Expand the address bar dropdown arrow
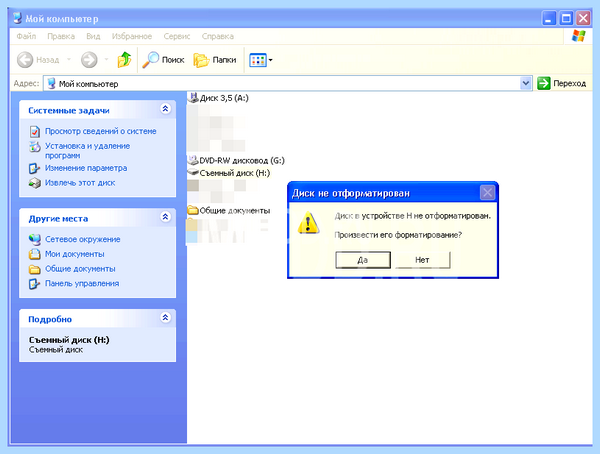The width and height of the screenshot is (600, 454). click(x=526, y=83)
